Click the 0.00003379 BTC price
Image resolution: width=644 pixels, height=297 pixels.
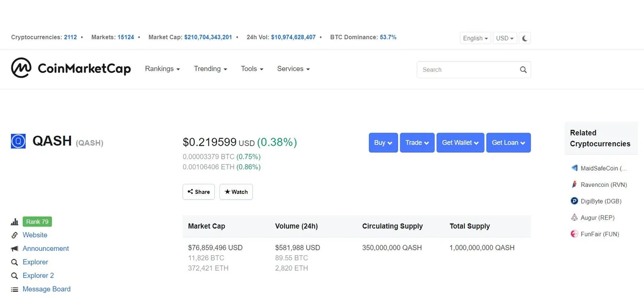(209, 157)
